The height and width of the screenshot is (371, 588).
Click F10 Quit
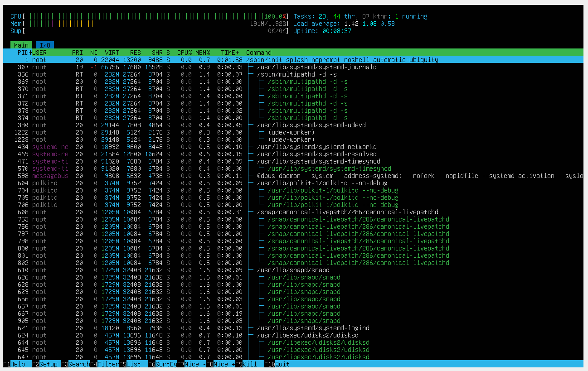(277, 364)
